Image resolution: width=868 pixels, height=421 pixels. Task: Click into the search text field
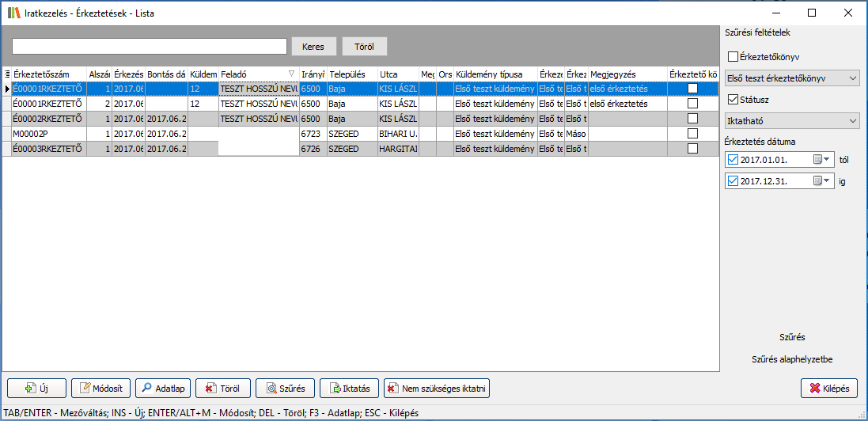coord(149,47)
